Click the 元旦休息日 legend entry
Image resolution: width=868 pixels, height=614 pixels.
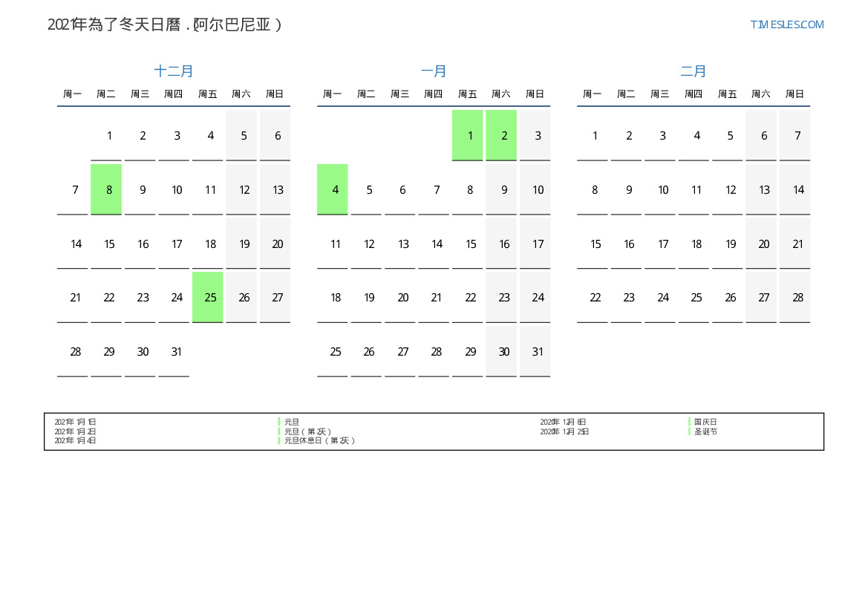pyautogui.click(x=319, y=440)
